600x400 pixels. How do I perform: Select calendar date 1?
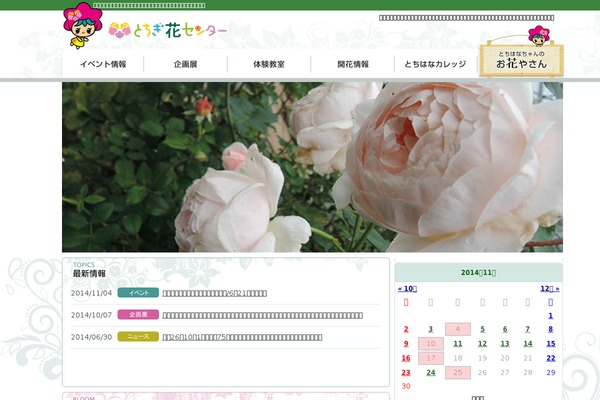[x=551, y=316]
